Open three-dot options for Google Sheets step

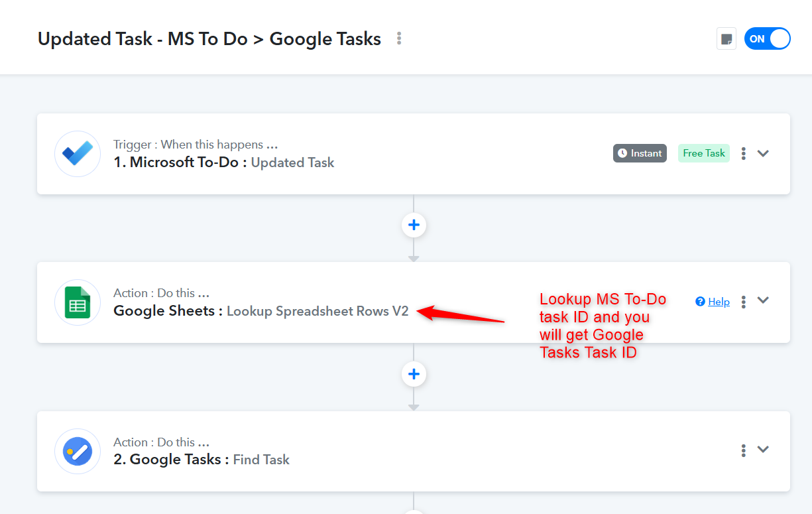[744, 302]
